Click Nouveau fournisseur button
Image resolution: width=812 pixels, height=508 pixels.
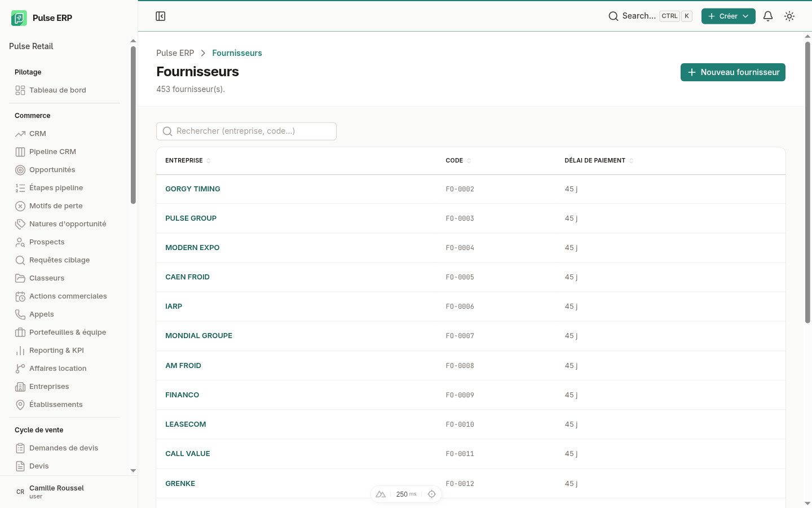(733, 72)
